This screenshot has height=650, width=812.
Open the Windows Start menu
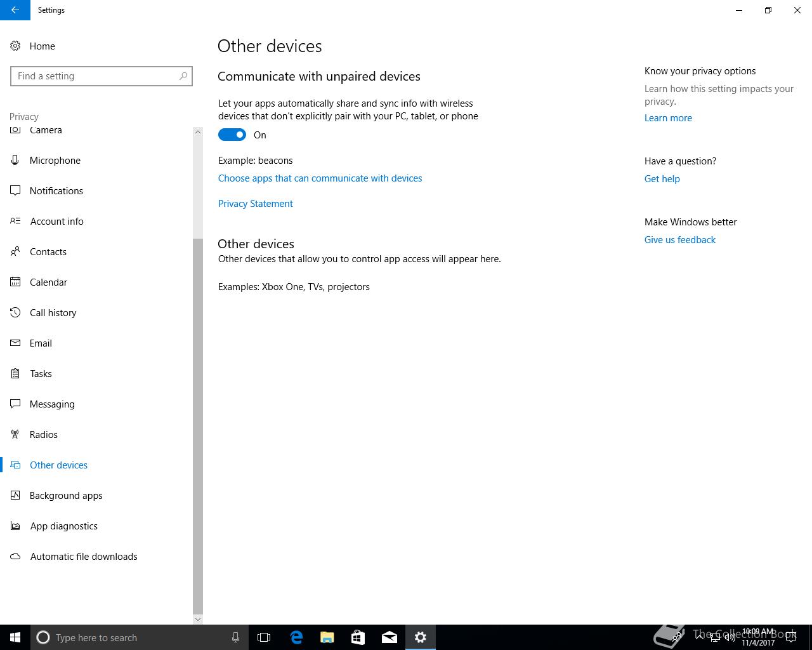[x=15, y=637]
